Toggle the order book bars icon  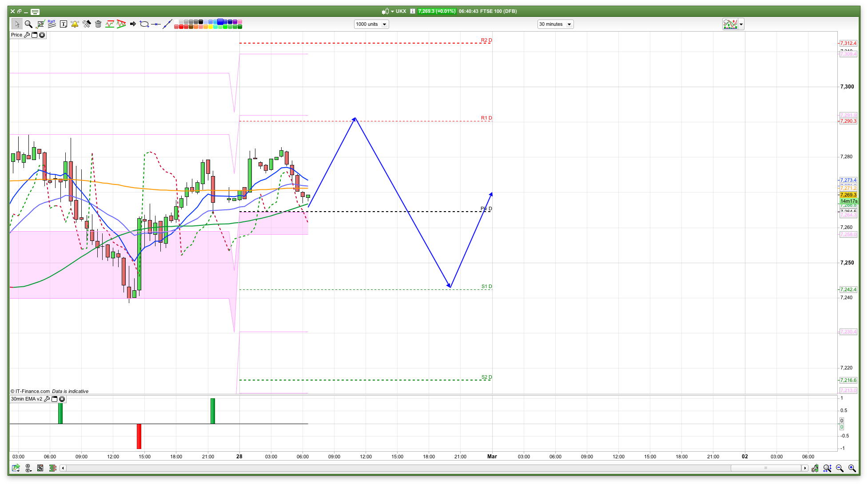pyautogui.click(x=52, y=468)
